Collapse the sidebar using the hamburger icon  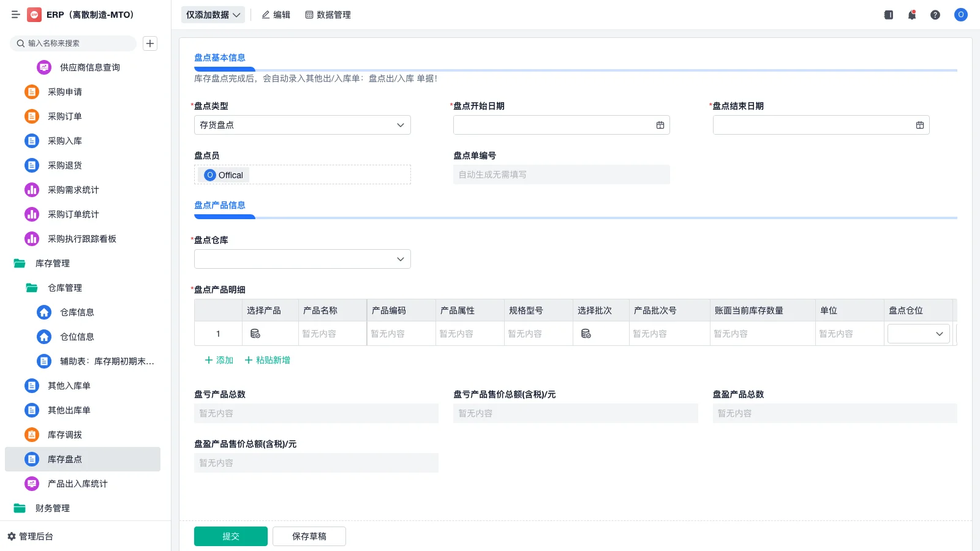[x=16, y=15]
